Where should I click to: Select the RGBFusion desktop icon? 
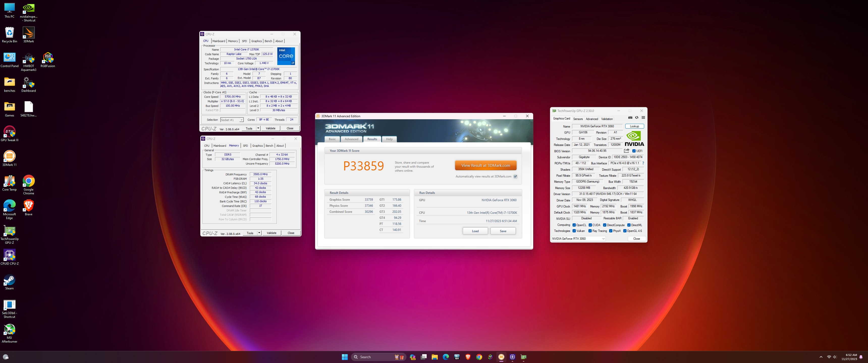(x=48, y=60)
